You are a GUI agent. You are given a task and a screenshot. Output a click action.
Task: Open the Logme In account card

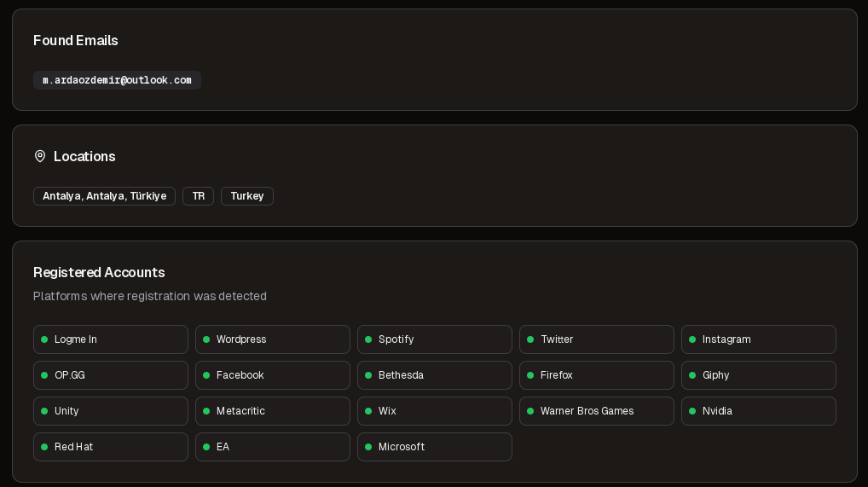(x=111, y=339)
